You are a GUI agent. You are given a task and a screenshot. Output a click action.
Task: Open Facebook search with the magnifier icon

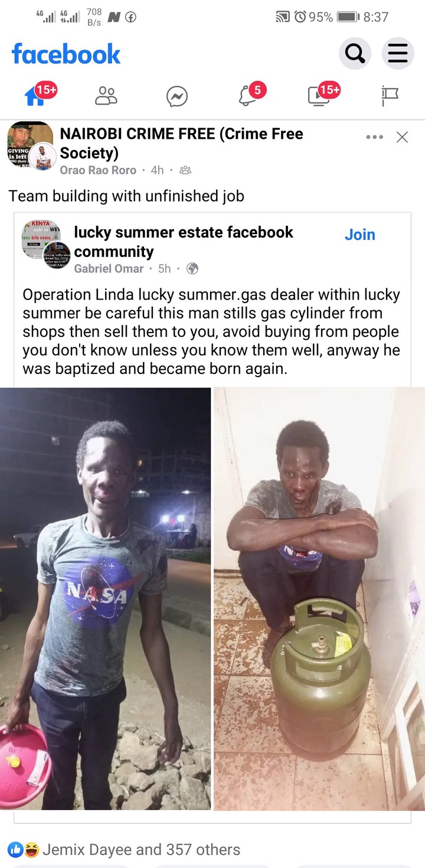pyautogui.click(x=355, y=54)
